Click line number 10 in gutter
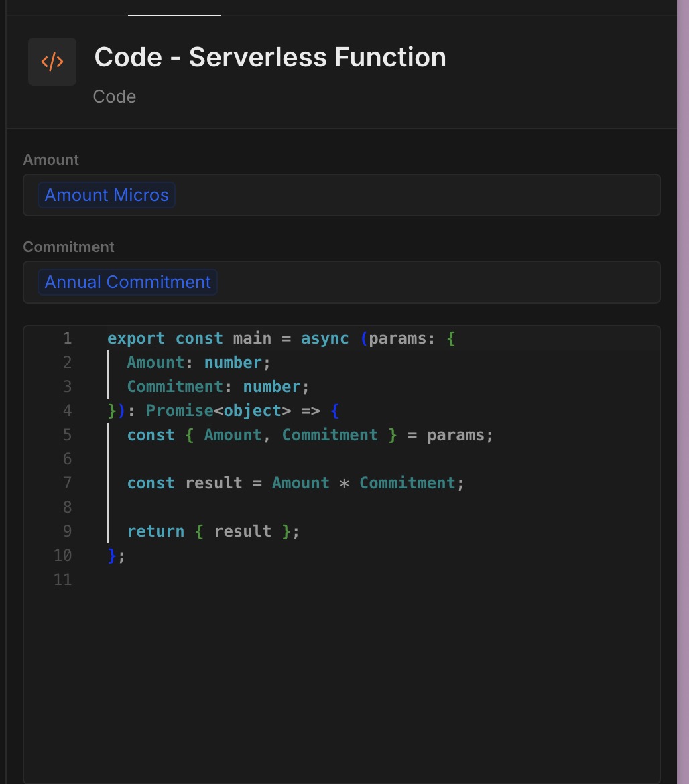 [x=62, y=555]
